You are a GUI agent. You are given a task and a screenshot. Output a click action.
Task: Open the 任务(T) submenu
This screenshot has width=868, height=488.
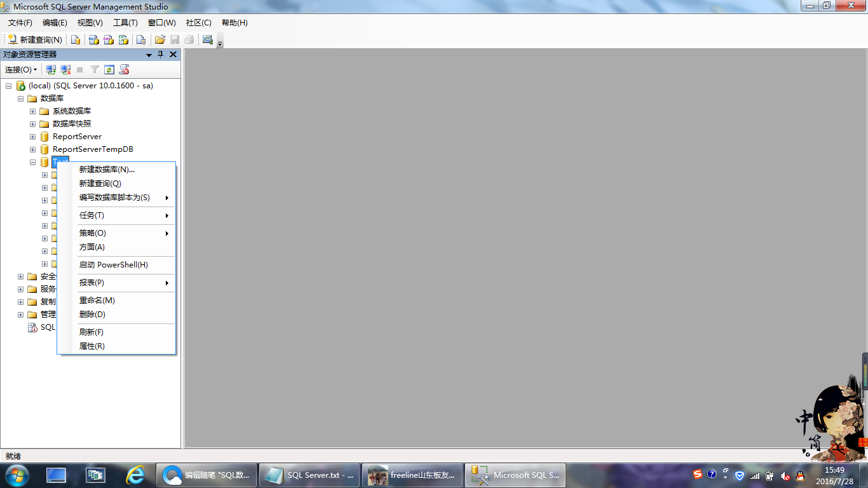[x=116, y=215]
